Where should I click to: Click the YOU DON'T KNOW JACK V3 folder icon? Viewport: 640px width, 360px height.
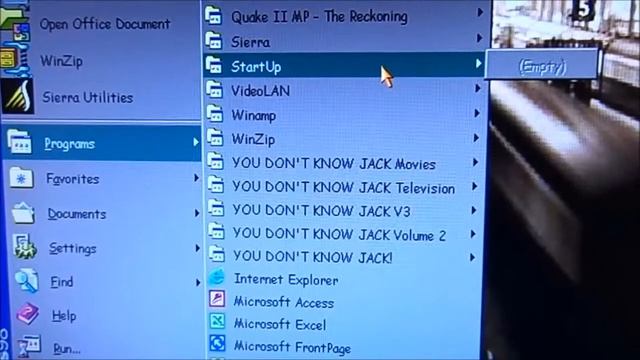click(216, 209)
